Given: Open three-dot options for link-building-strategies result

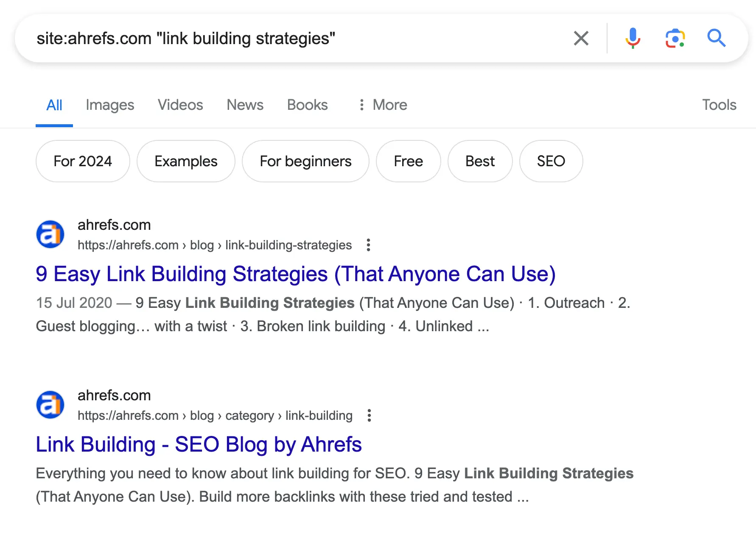Looking at the screenshot, I should point(368,245).
